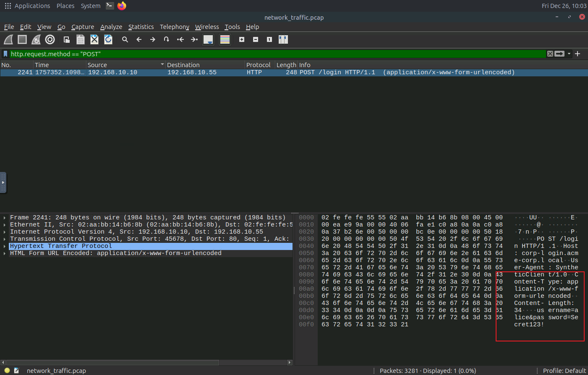Expand the HTML Form URL Encoded section
Image resolution: width=588 pixels, height=375 pixels.
pos(5,253)
